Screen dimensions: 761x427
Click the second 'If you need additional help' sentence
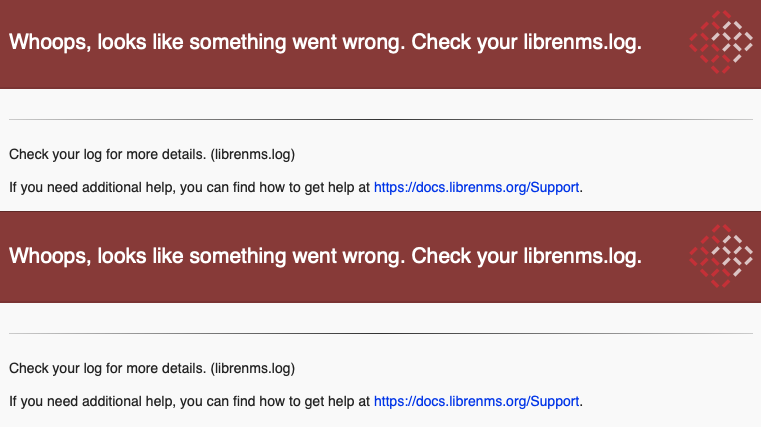(x=296, y=401)
